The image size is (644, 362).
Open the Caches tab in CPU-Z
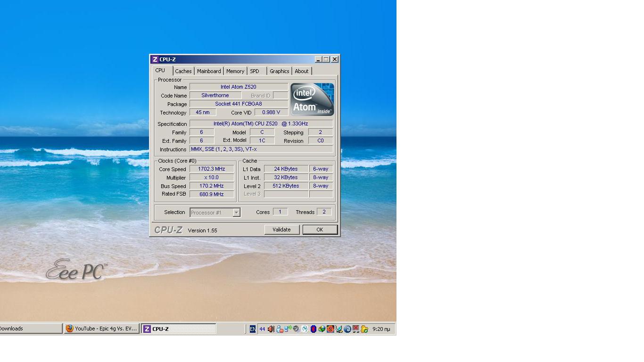pyautogui.click(x=183, y=71)
